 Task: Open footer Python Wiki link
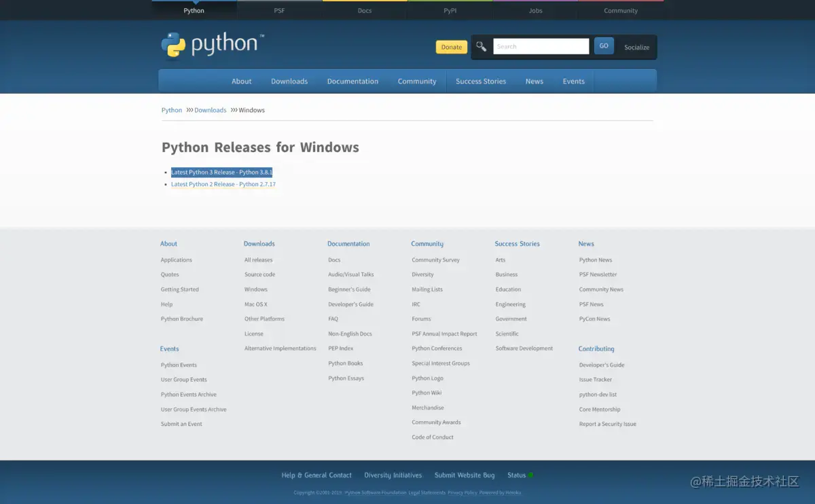click(427, 393)
